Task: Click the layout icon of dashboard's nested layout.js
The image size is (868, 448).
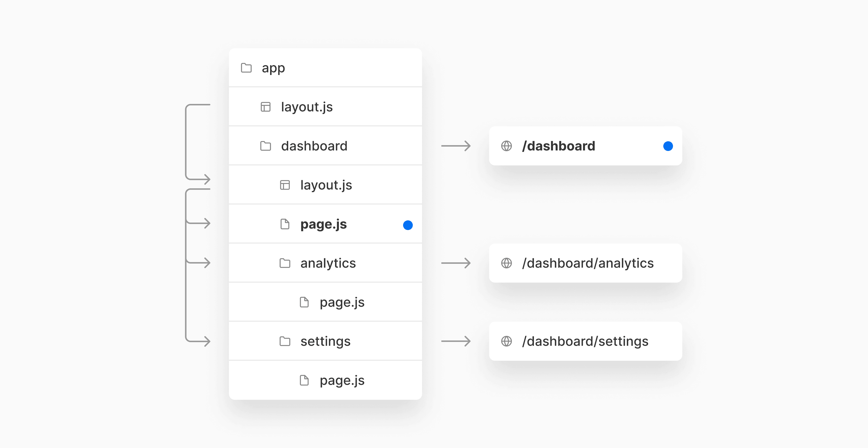Action: point(285,185)
